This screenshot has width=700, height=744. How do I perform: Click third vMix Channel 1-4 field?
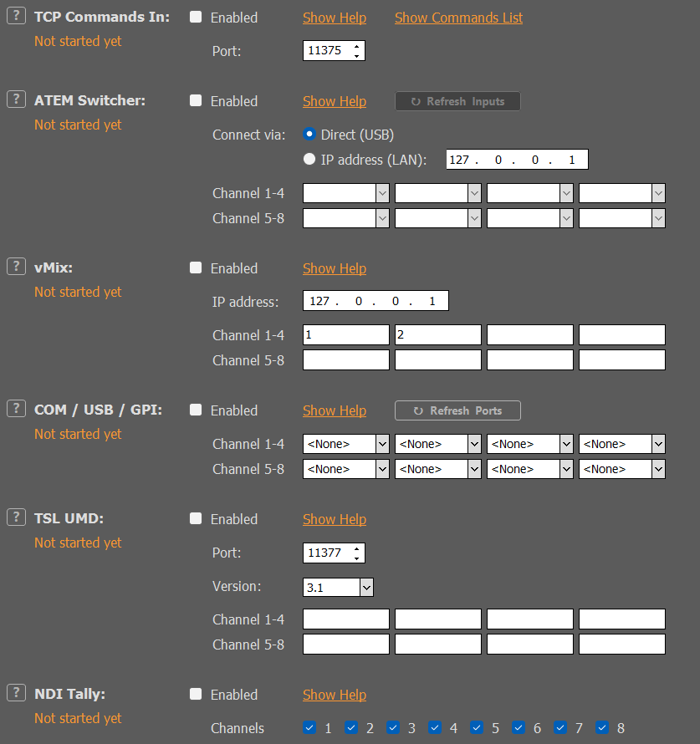pyautogui.click(x=530, y=335)
